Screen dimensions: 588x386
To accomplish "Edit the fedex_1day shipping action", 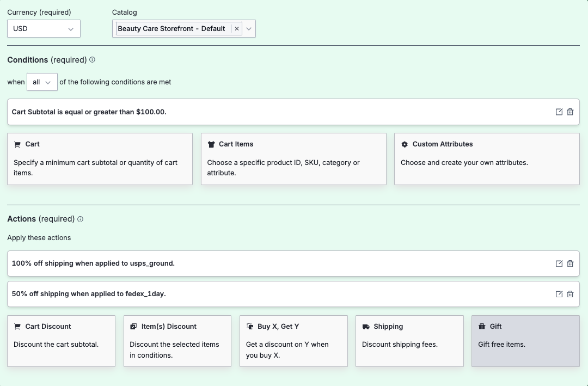I will pyautogui.click(x=559, y=294).
